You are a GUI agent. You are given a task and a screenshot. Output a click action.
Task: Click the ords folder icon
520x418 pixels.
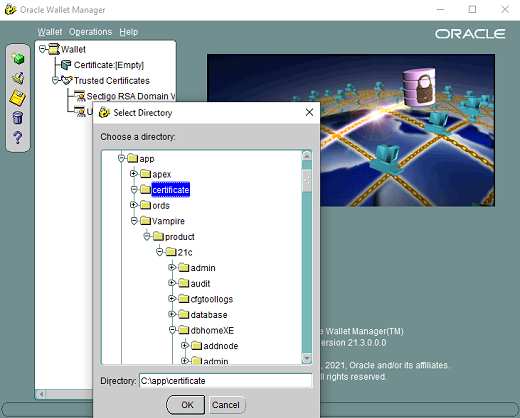[x=145, y=205]
